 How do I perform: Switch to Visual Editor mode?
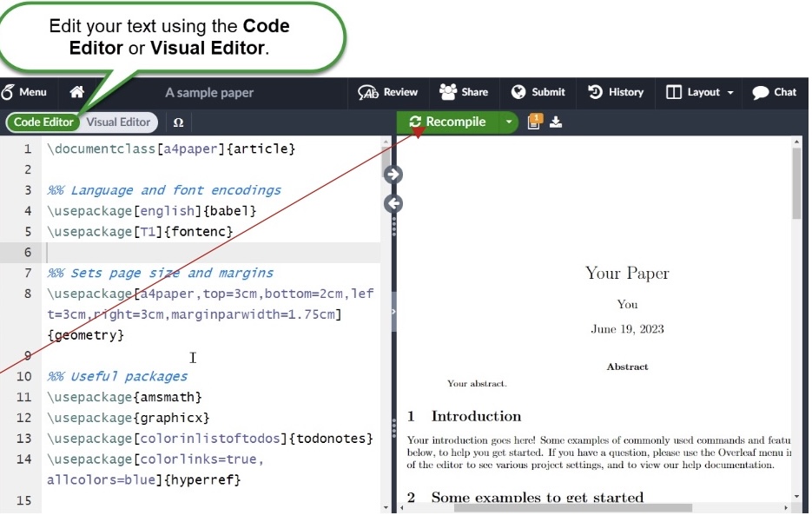pyautogui.click(x=118, y=122)
